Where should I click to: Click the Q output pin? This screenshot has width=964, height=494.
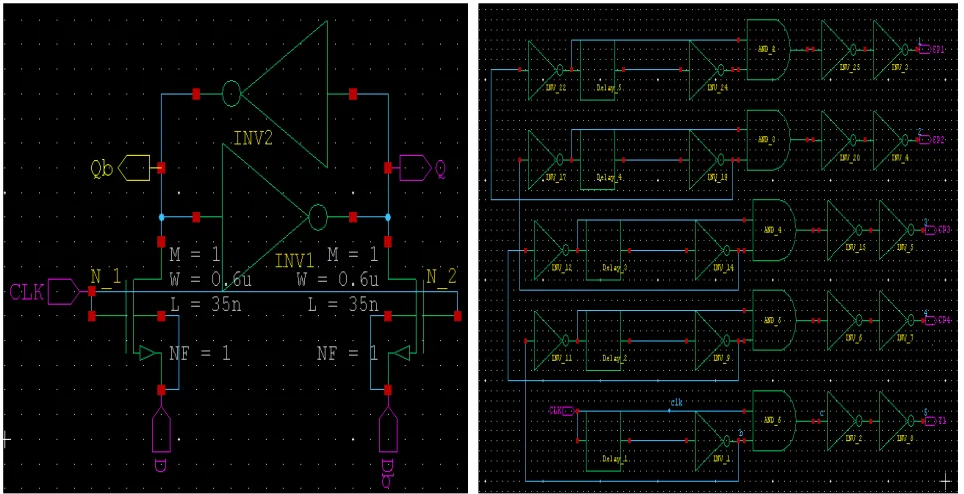415,168
